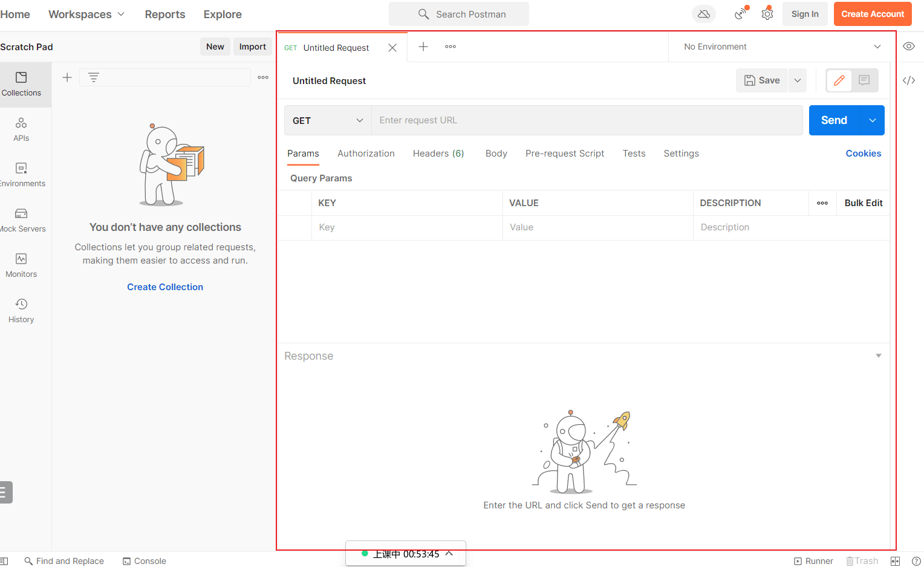Click the query param Description field

[x=792, y=227]
